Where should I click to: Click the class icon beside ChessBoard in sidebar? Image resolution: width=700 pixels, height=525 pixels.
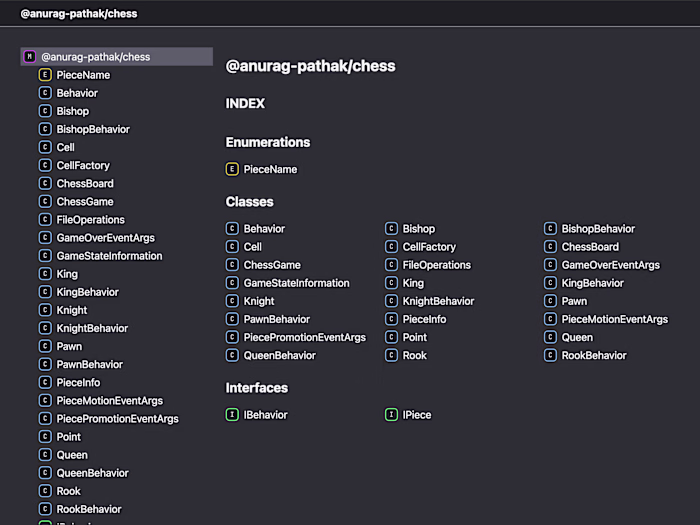[45, 183]
